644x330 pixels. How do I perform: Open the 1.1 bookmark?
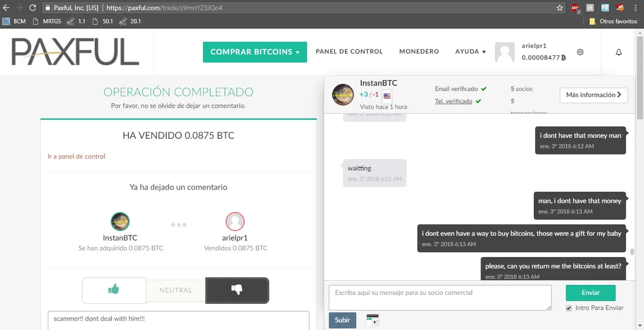pyautogui.click(x=76, y=22)
